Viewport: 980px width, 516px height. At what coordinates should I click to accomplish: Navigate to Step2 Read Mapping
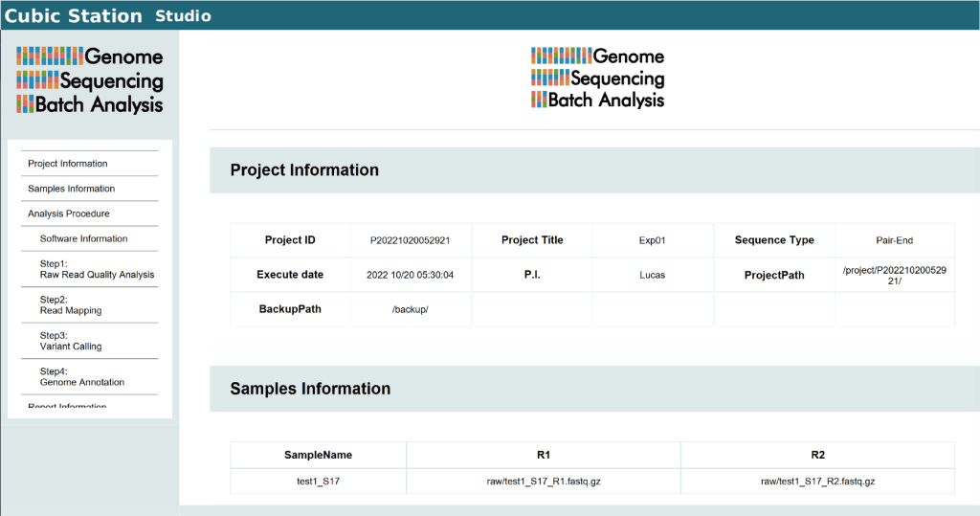tap(71, 304)
